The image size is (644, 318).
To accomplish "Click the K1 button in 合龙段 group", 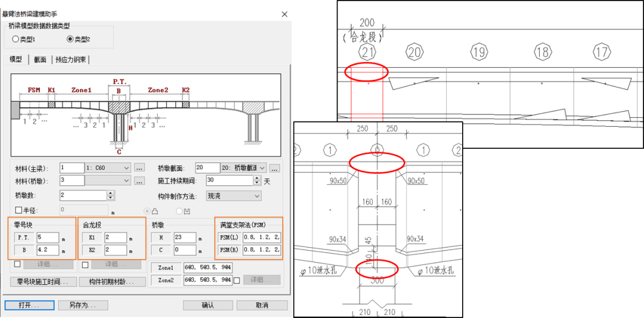I will 93,238.
